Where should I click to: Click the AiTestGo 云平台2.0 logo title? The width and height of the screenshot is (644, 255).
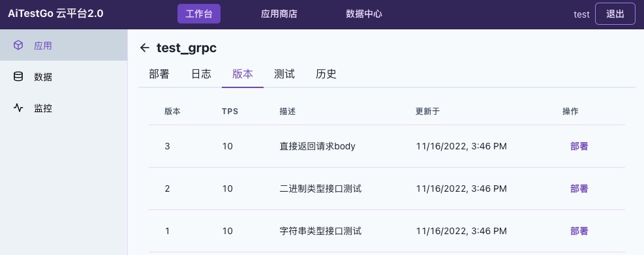click(x=55, y=14)
